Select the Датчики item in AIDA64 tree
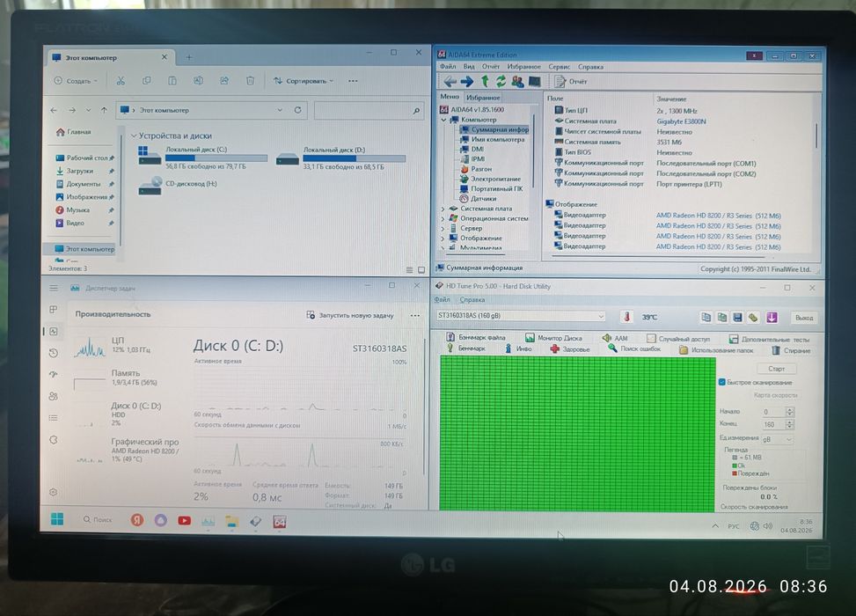 [479, 199]
